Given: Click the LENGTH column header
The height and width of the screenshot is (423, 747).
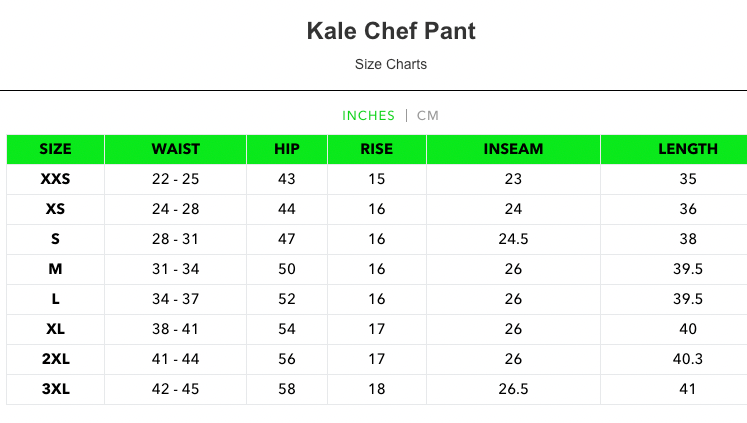Looking at the screenshot, I should tap(687, 149).
